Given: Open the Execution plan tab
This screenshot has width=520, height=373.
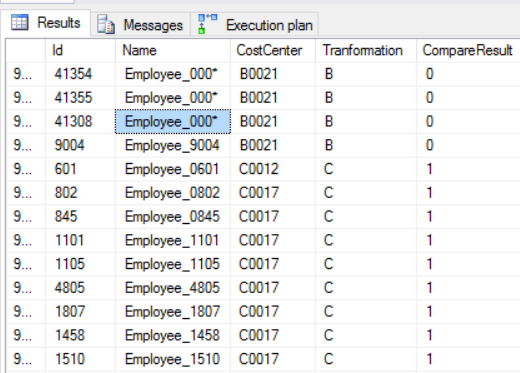Looking at the screenshot, I should 255,25.
